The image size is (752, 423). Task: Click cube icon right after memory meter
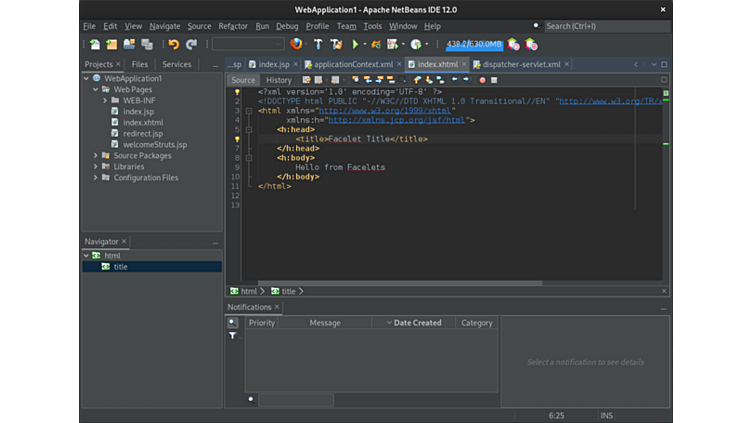[x=513, y=45]
